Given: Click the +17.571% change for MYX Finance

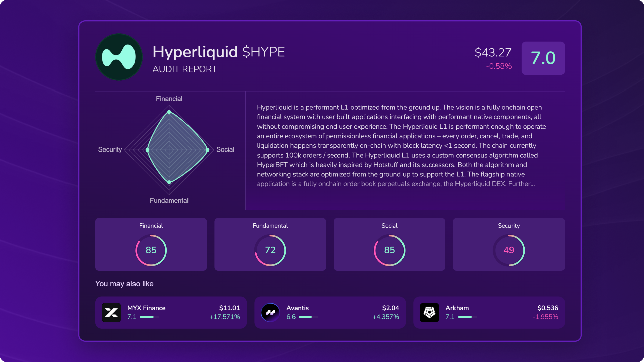Looking at the screenshot, I should (225, 317).
